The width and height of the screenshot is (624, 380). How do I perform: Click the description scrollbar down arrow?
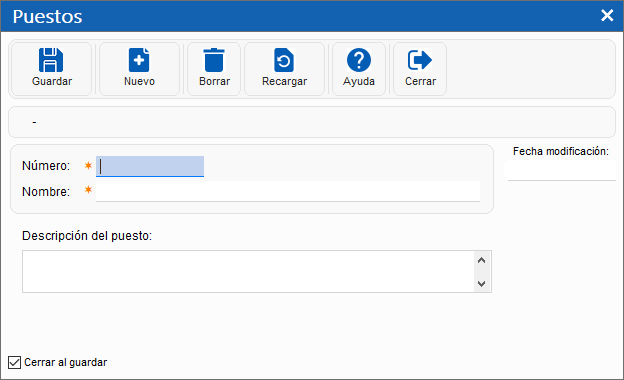point(482,284)
